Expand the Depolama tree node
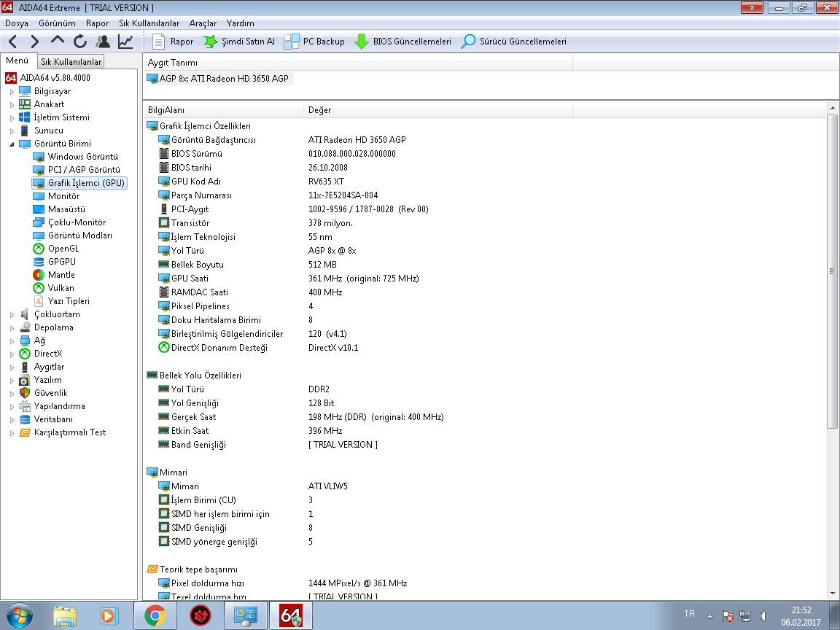 coord(12,328)
